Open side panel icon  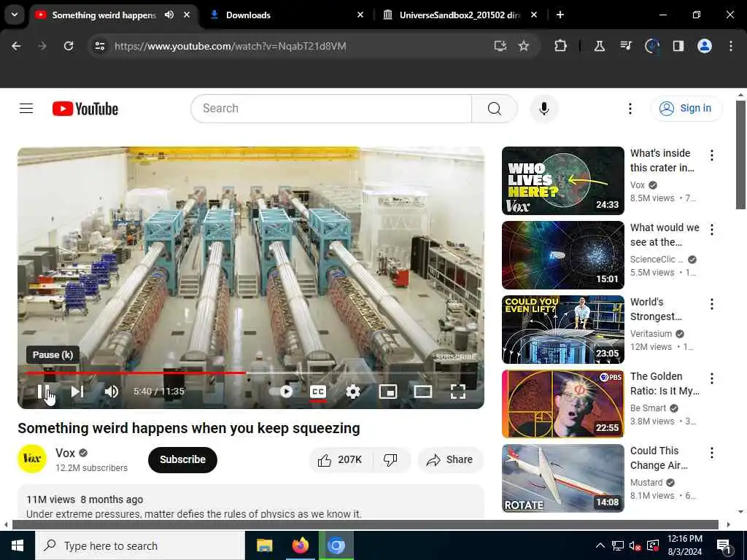tap(678, 46)
